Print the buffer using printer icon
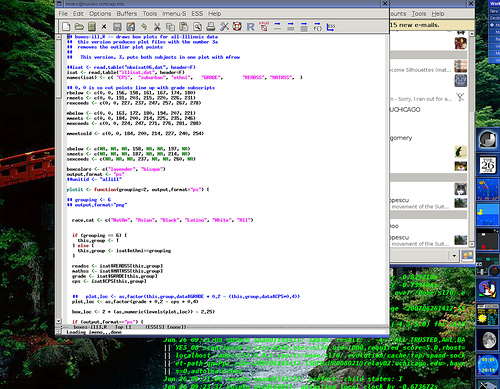The width and height of the screenshot is (500, 389). tap(210, 27)
